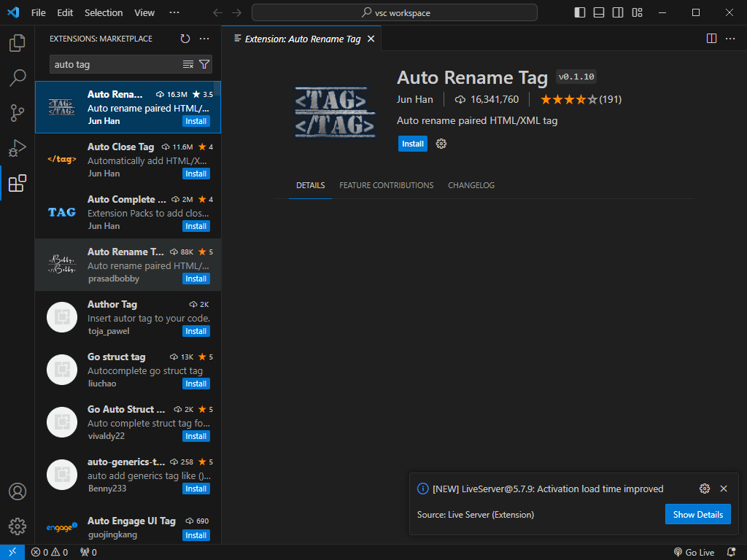Install the Auto Complete Tag extension
The image size is (747, 560).
196,226
